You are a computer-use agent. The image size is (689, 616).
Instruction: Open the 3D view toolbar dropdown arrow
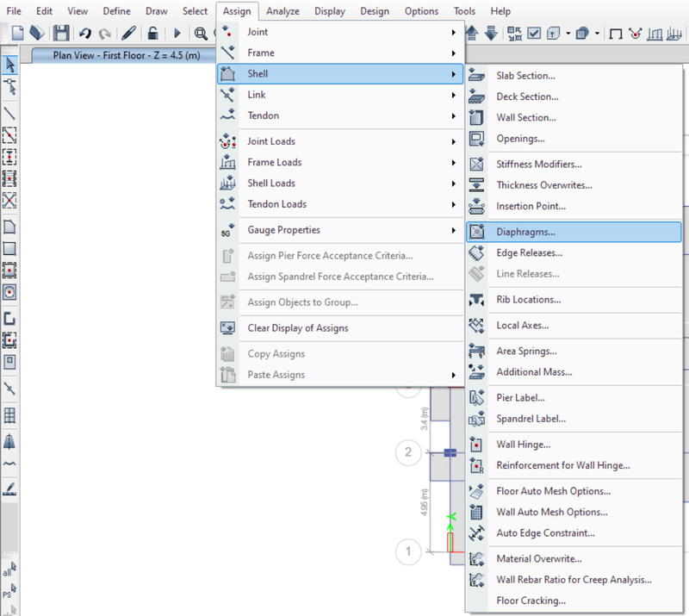568,34
